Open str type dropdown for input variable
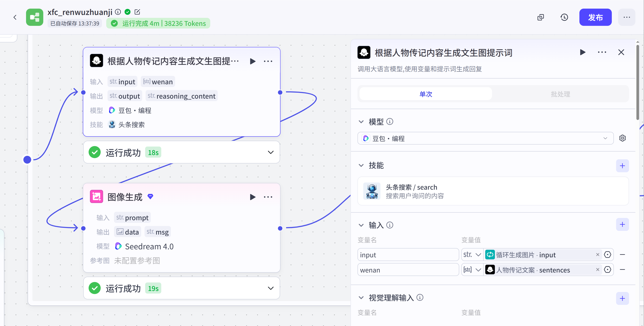The image size is (644, 326). [472, 255]
